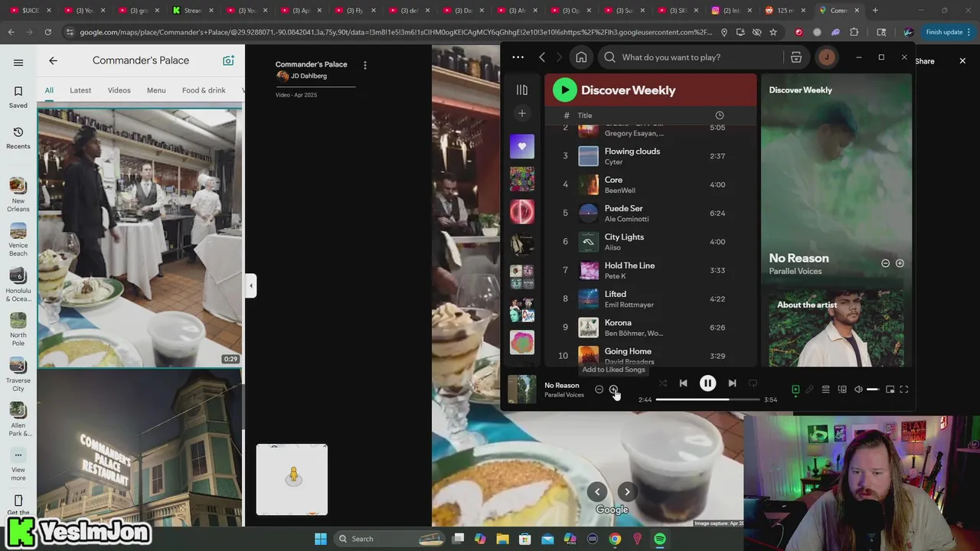The image size is (980, 551).
Task: Click minus icon in Now Playing side panel
Action: (x=885, y=263)
